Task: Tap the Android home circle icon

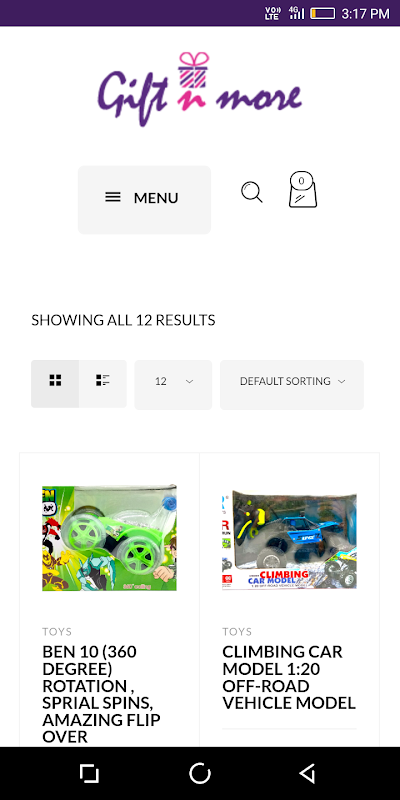Action: pos(200,773)
